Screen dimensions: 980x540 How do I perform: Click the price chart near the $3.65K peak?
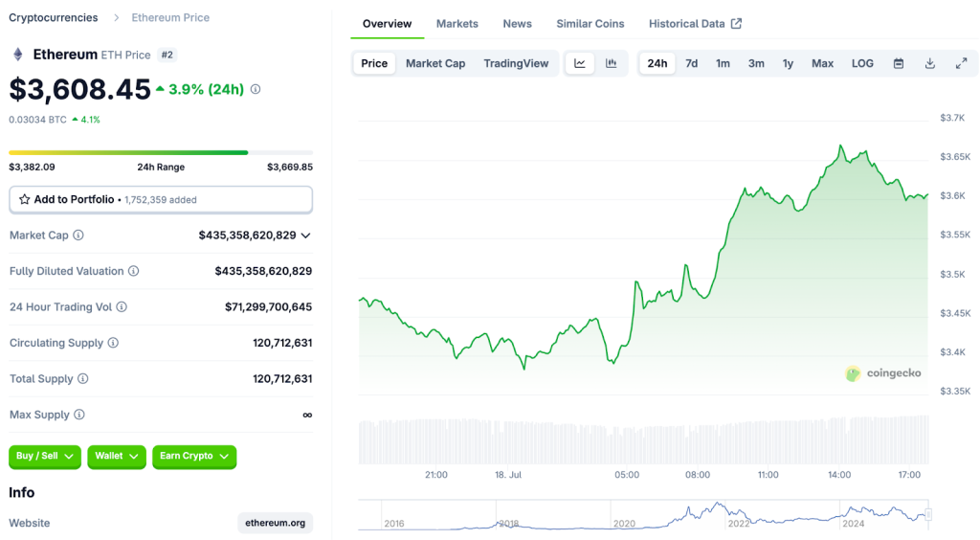(840, 146)
